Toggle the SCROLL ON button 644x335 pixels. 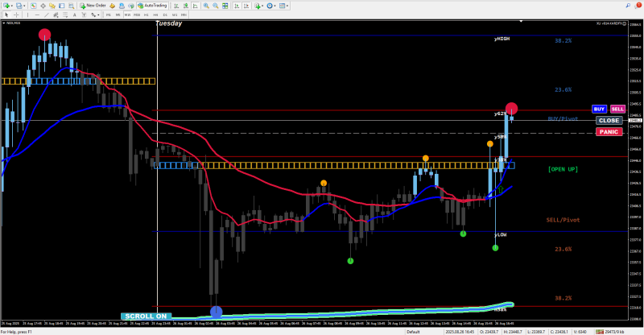[147, 316]
